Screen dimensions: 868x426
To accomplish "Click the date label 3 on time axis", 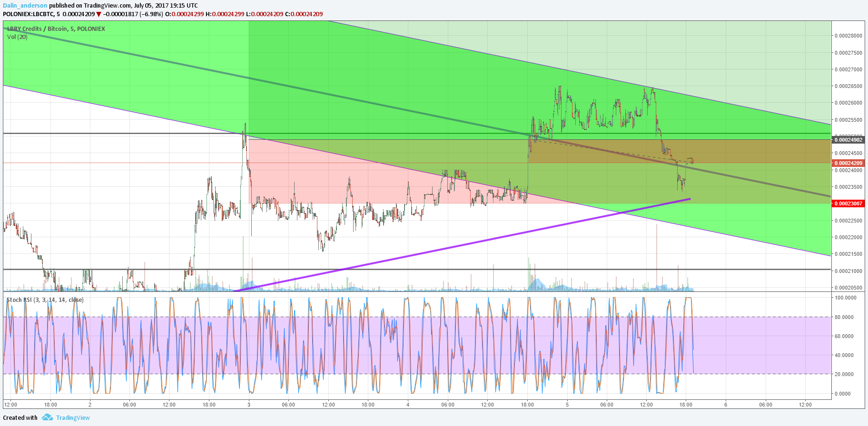I will [249, 405].
